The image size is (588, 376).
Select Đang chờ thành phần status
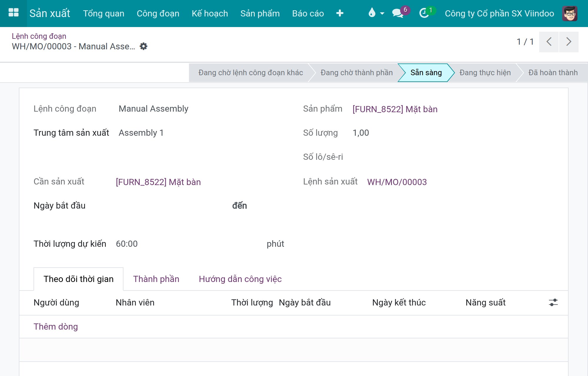pyautogui.click(x=356, y=73)
